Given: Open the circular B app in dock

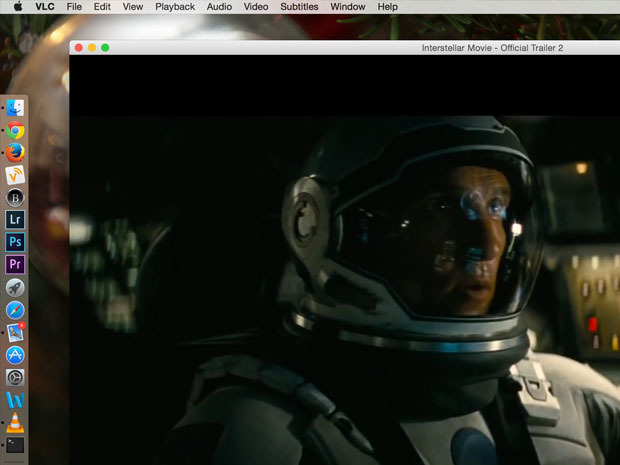Looking at the screenshot, I should coord(15,197).
